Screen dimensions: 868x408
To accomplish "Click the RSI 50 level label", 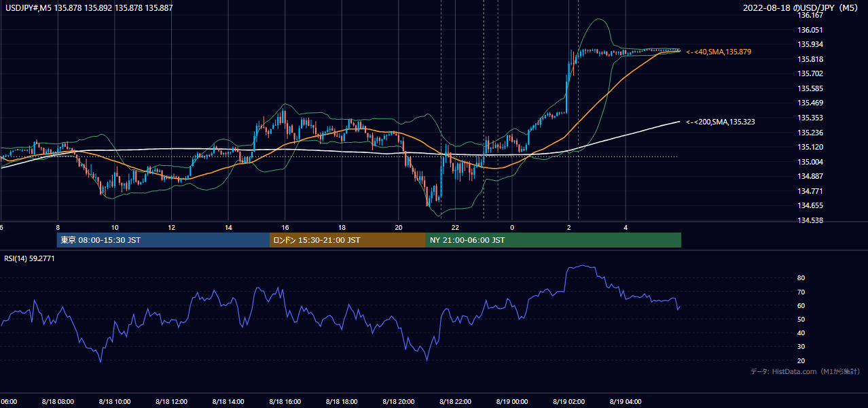I will point(801,319).
